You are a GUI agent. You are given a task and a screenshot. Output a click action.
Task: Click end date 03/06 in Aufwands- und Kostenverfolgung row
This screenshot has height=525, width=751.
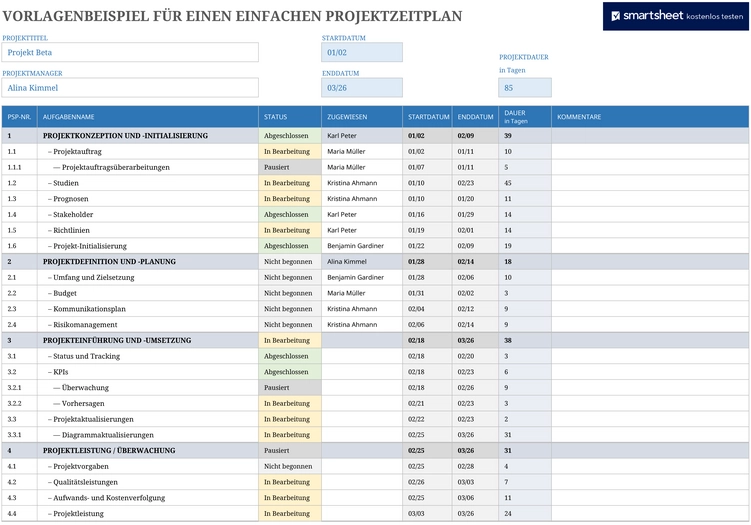coord(466,498)
